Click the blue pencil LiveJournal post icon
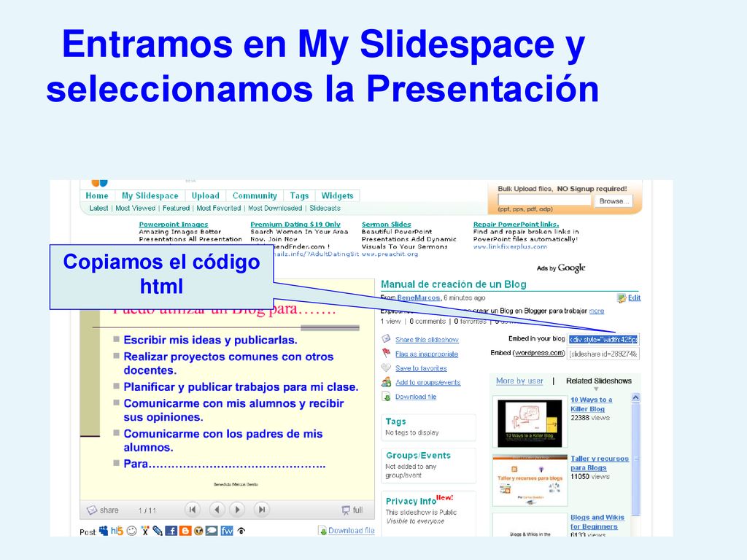Screen dimensions: 747x560 click(x=158, y=531)
